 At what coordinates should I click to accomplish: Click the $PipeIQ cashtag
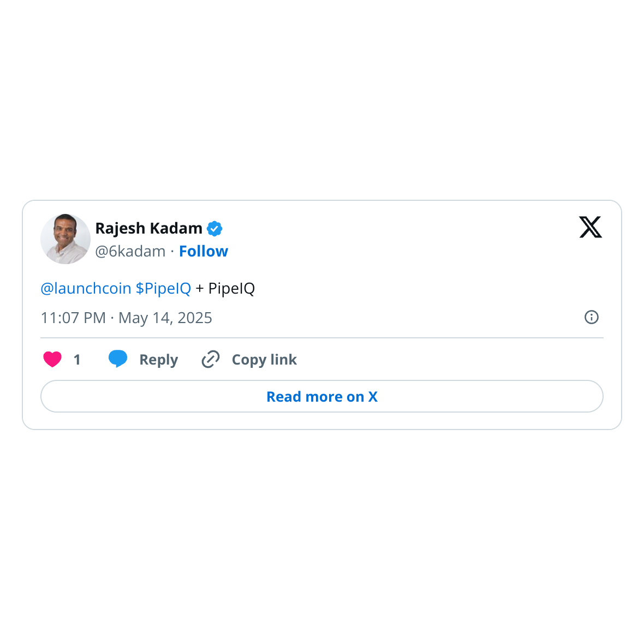(163, 288)
